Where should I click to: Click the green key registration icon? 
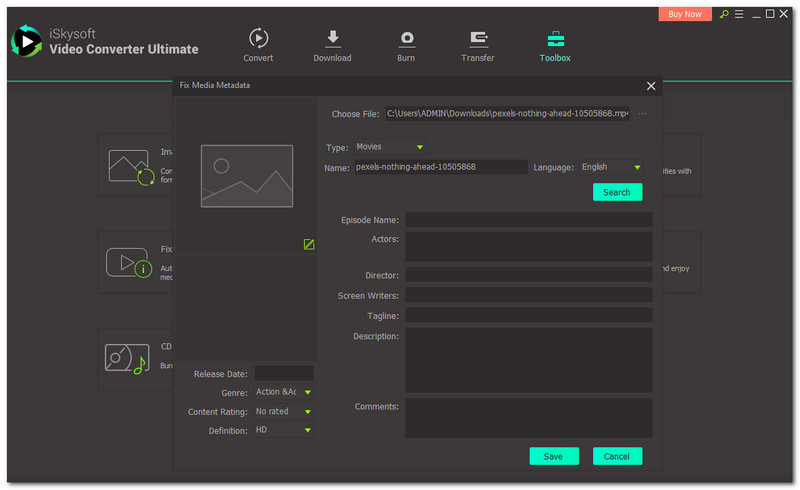[723, 15]
